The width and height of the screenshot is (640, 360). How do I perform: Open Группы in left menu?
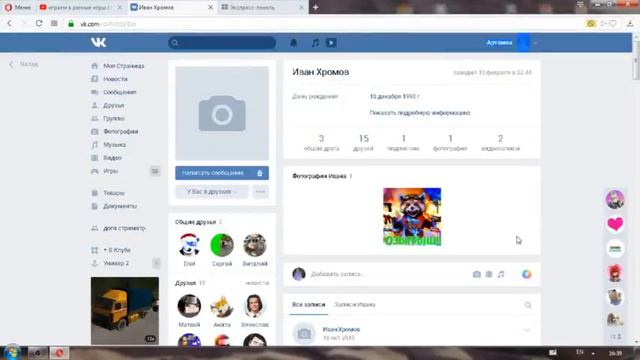tap(114, 118)
